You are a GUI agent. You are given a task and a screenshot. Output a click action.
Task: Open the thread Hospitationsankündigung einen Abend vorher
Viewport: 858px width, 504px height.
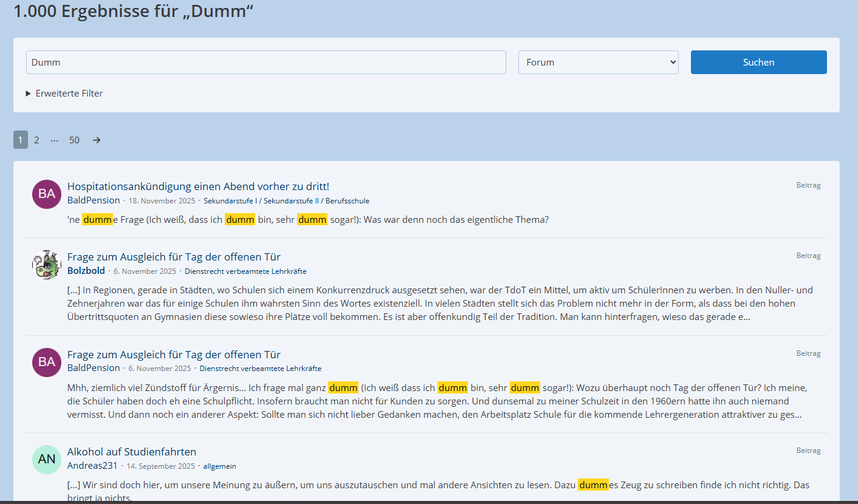198,186
